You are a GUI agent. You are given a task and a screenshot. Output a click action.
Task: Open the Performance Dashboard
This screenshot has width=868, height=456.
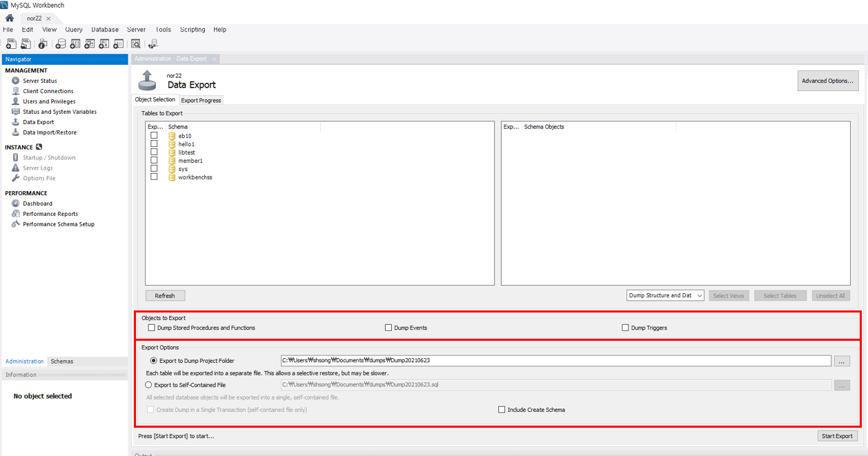pyautogui.click(x=37, y=204)
